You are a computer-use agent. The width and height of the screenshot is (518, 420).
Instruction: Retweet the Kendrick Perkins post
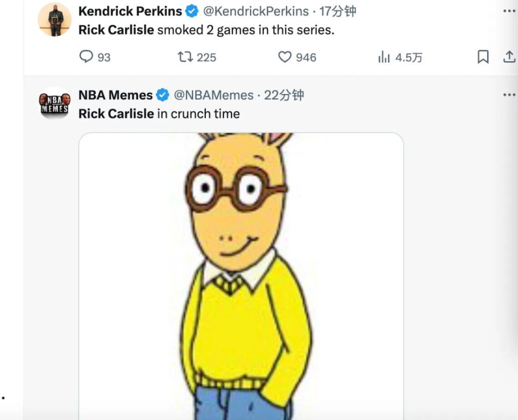click(x=185, y=57)
